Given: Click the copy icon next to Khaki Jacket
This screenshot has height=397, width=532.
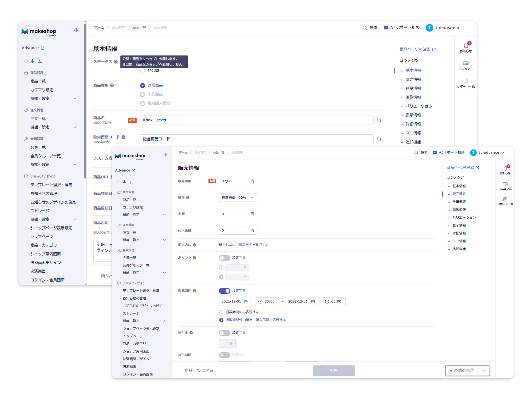Looking at the screenshot, I should (x=379, y=120).
